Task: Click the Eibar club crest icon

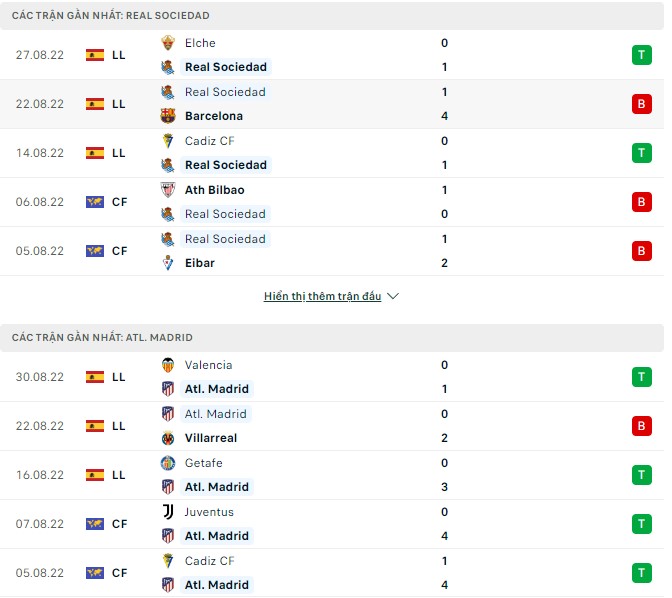Action: click(x=168, y=263)
